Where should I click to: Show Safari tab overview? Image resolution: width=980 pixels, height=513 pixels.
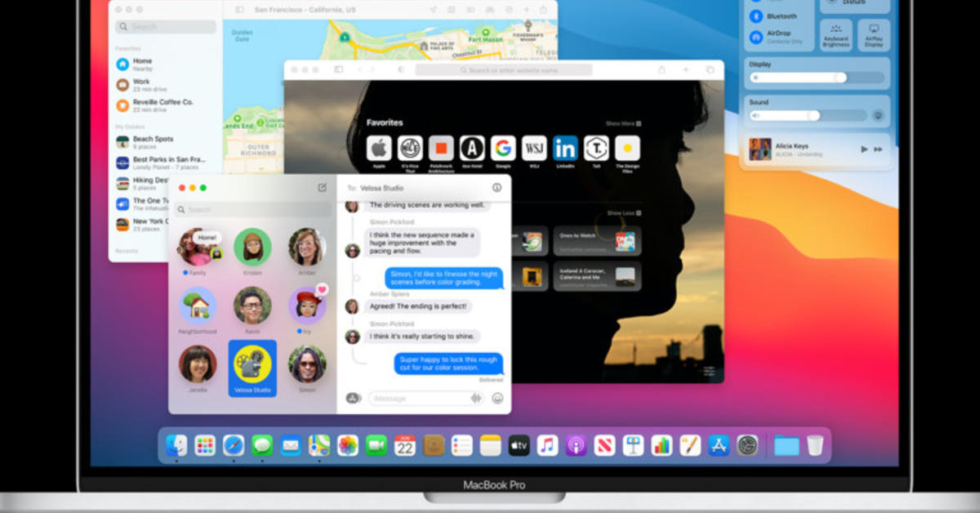coord(710,70)
